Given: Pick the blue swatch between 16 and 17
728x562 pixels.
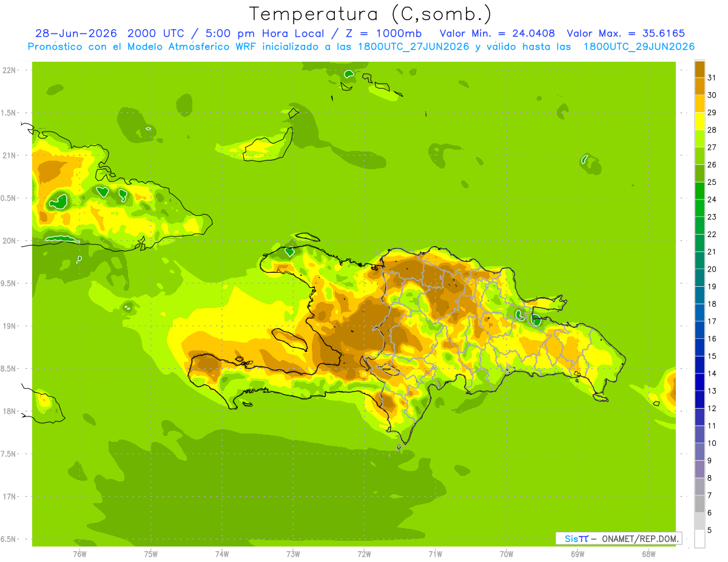Looking at the screenshot, I should tap(699, 330).
